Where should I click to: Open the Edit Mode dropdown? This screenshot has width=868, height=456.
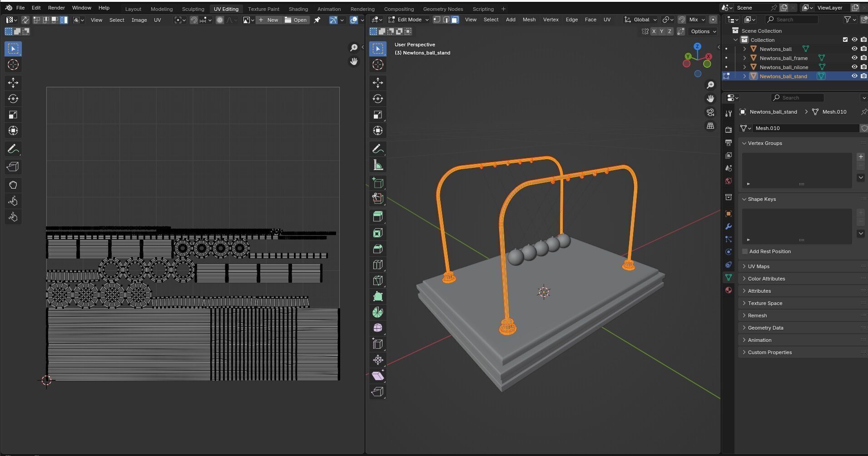point(408,20)
